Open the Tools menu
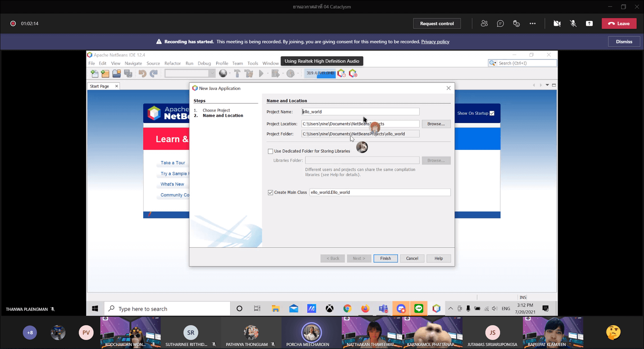The height and width of the screenshot is (349, 644). pos(253,63)
